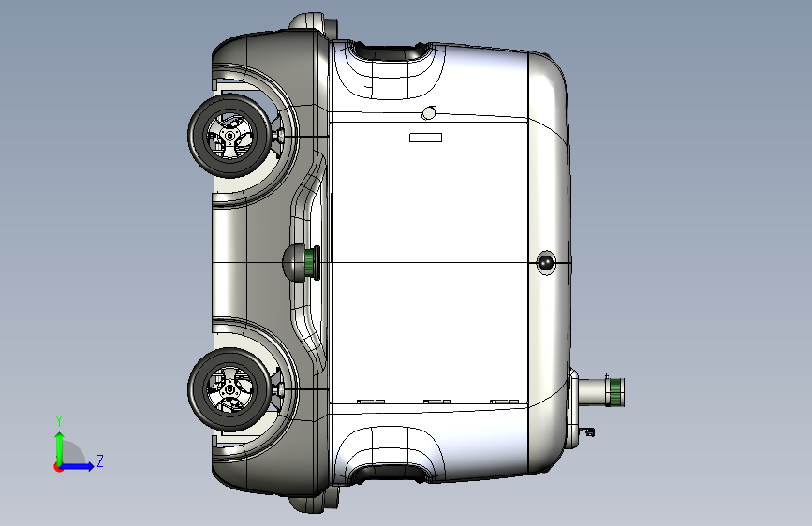Select the small oval button above the rectangle
The image size is (812, 526).
pos(429,112)
